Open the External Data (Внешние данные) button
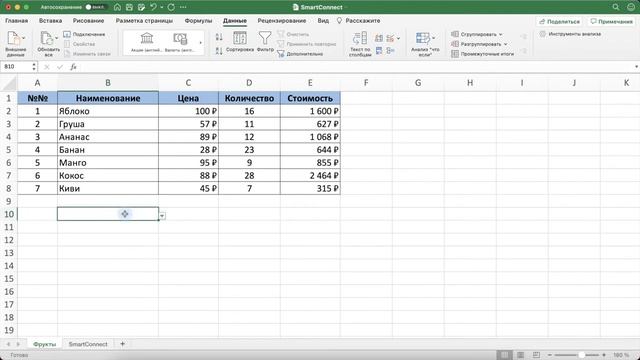This screenshot has width=640, height=360. [16, 44]
